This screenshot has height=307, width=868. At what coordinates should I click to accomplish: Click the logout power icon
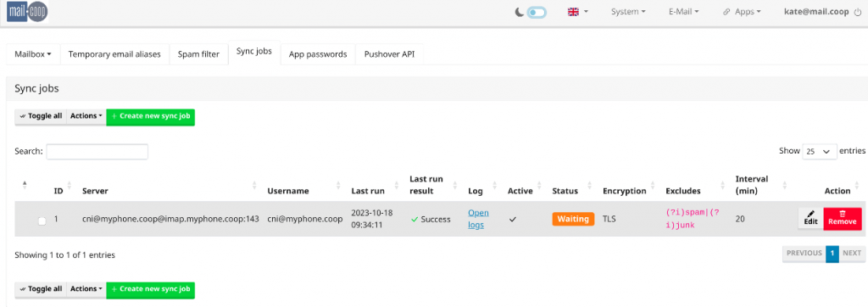(858, 12)
